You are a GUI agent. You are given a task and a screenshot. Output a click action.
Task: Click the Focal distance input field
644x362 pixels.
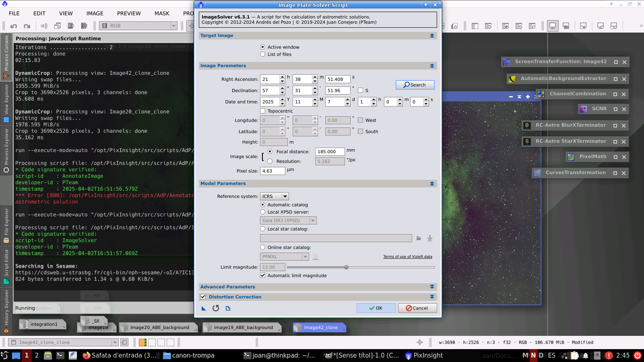point(330,152)
